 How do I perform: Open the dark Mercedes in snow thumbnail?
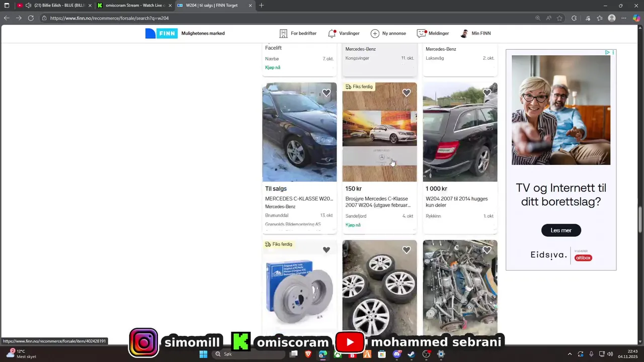[x=299, y=132]
